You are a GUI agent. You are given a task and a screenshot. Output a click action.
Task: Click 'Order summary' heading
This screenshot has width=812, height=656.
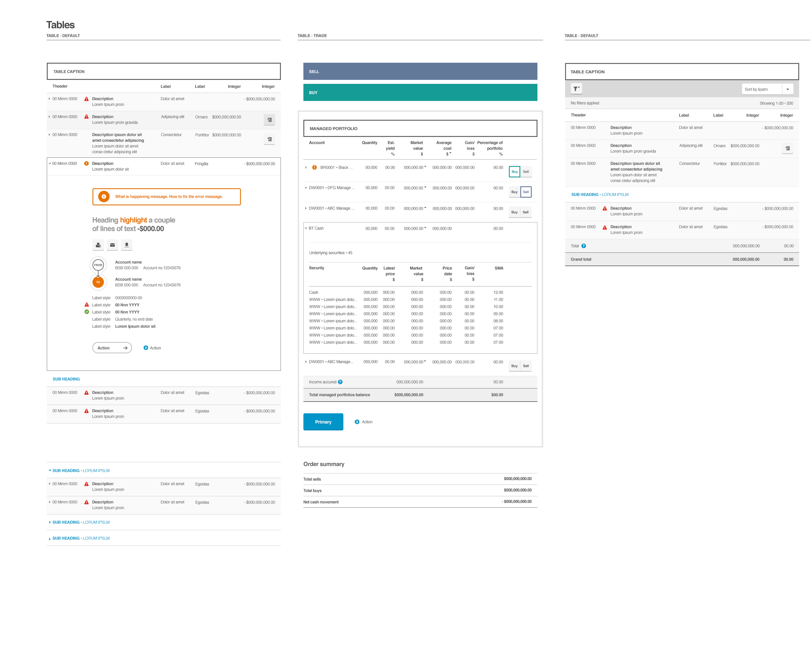click(324, 464)
